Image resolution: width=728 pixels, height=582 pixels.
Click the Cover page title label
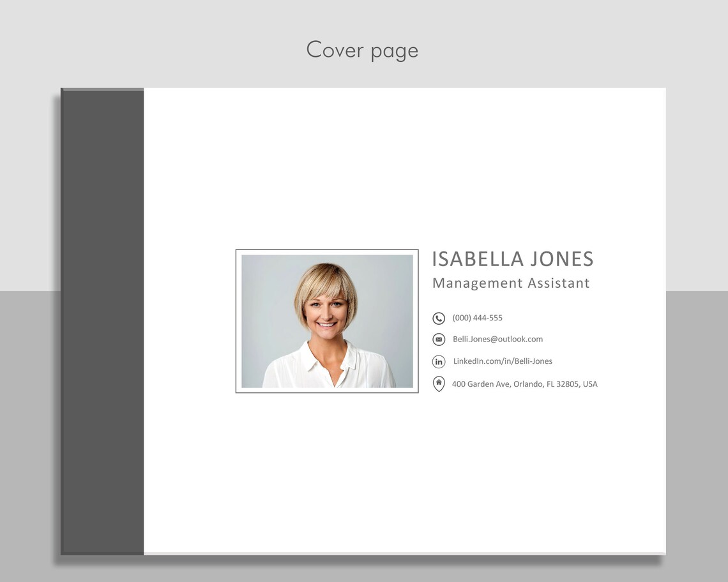coord(362,50)
